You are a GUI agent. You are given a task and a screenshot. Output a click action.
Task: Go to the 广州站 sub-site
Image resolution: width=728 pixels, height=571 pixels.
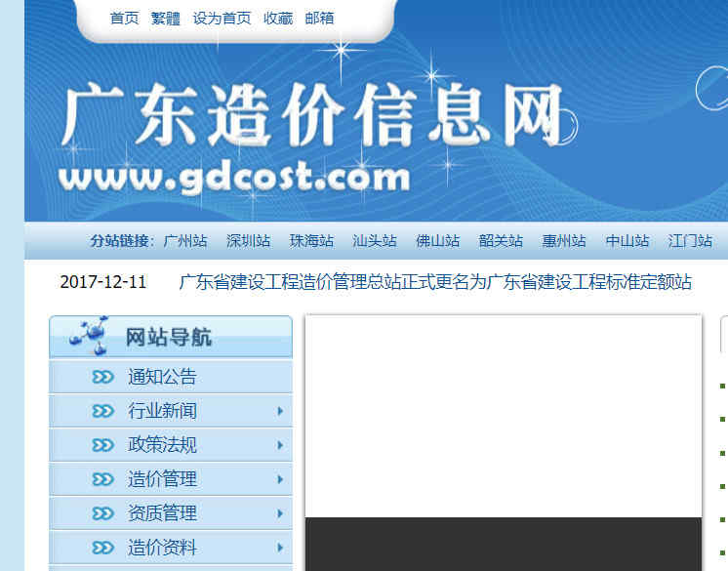(185, 241)
